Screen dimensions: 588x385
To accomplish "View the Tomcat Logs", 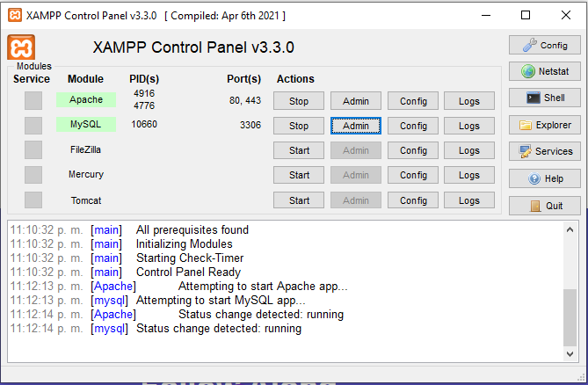I will point(469,200).
